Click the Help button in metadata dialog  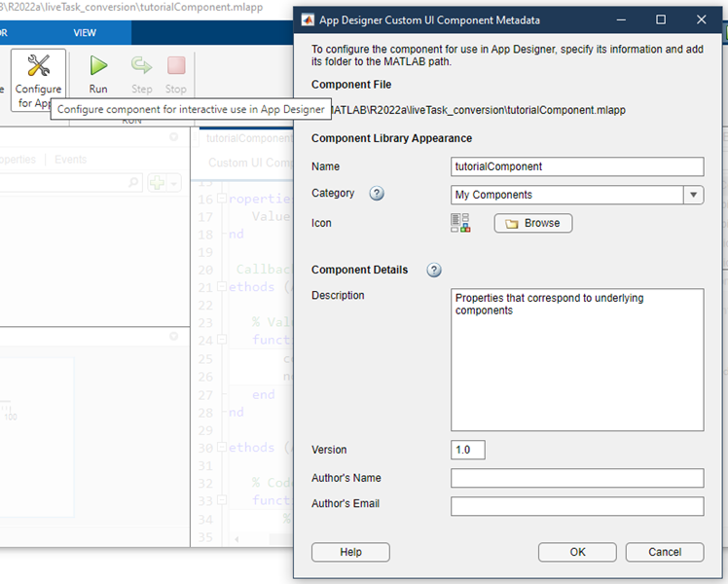[350, 552]
